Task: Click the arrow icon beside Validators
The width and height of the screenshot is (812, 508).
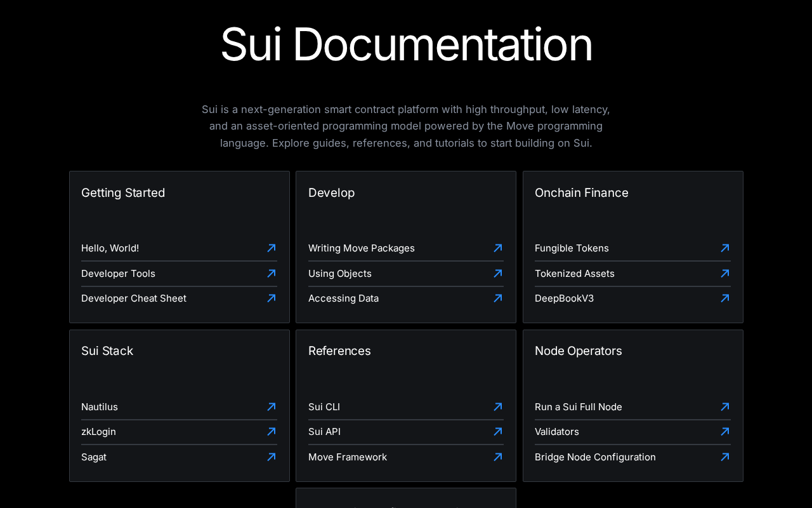Action: point(725,432)
